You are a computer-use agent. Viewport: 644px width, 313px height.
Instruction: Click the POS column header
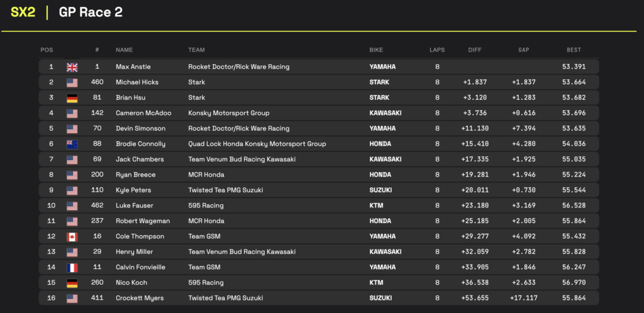click(47, 50)
